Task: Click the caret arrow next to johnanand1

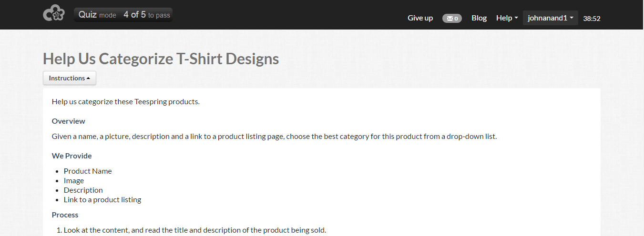Action: pos(572,19)
